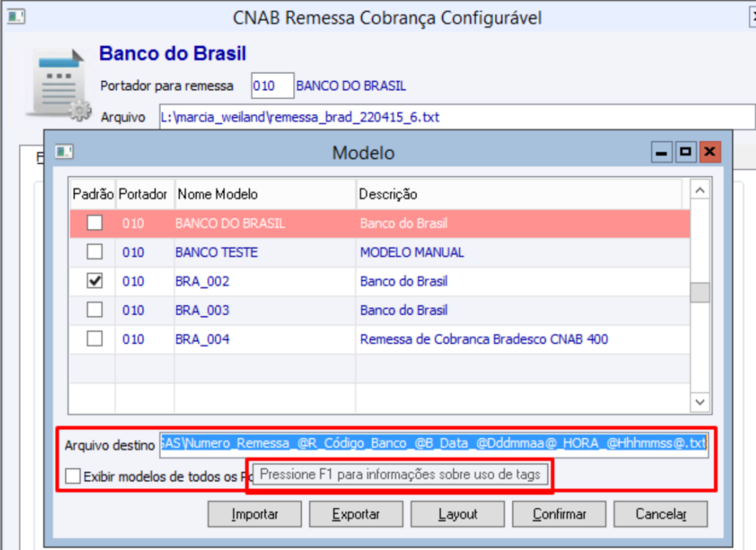Select the BRA_004 model name
Image resolution: width=756 pixels, height=550 pixels.
point(202,339)
